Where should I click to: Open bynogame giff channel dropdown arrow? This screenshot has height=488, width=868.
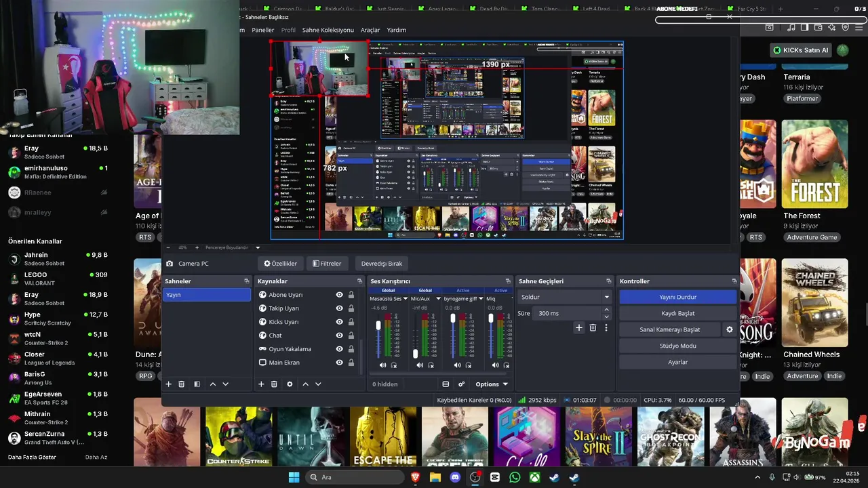pos(481,299)
